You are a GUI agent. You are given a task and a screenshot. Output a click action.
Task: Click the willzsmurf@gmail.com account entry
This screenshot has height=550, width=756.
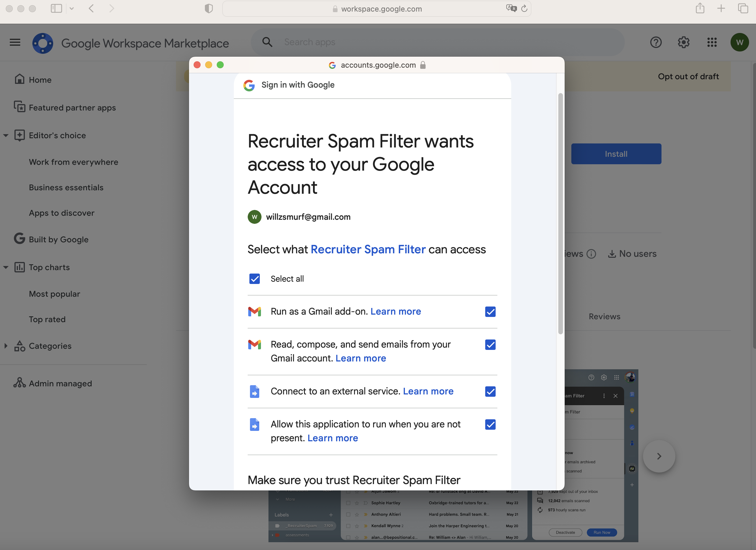pyautogui.click(x=299, y=217)
